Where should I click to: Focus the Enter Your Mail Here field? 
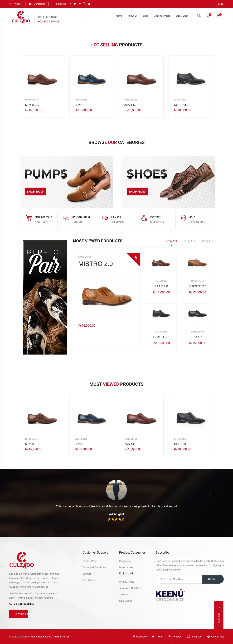[179, 579]
